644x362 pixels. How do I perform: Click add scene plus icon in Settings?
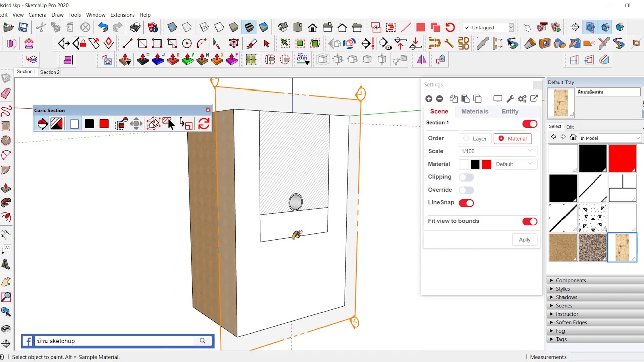click(x=429, y=99)
